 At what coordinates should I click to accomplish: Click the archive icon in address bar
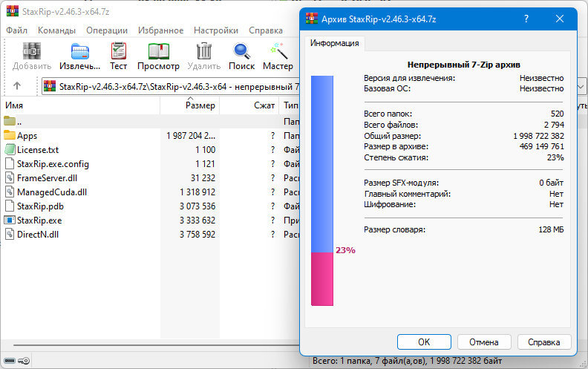pos(50,86)
